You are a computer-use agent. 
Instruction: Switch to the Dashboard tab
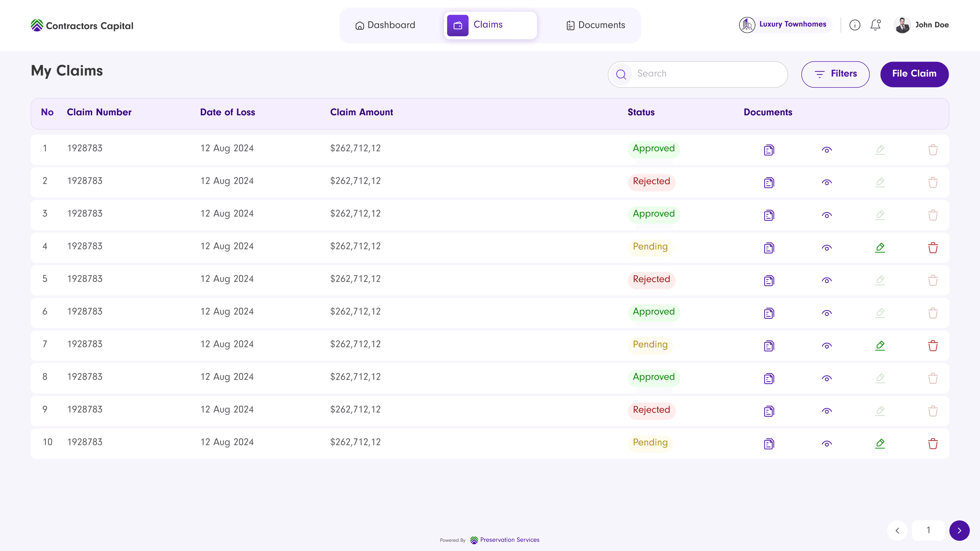pos(385,25)
